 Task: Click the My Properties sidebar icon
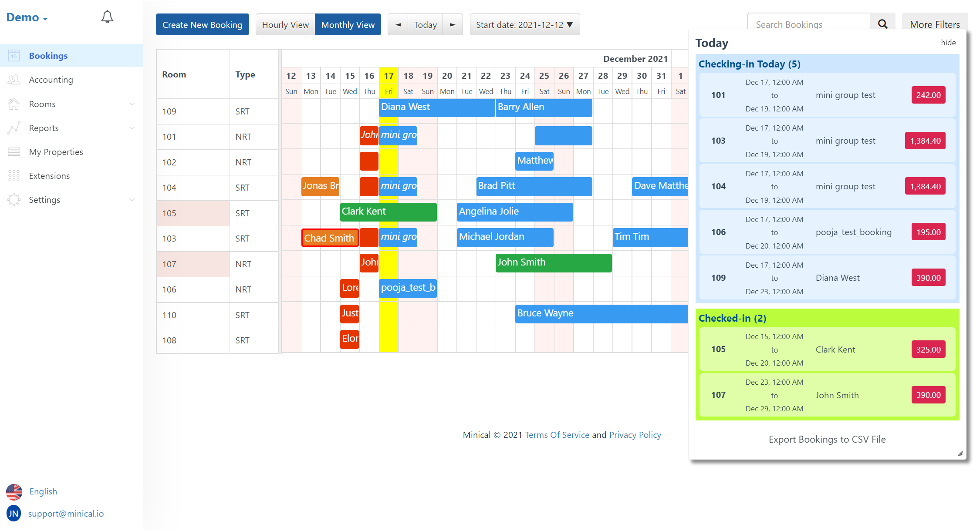click(14, 152)
